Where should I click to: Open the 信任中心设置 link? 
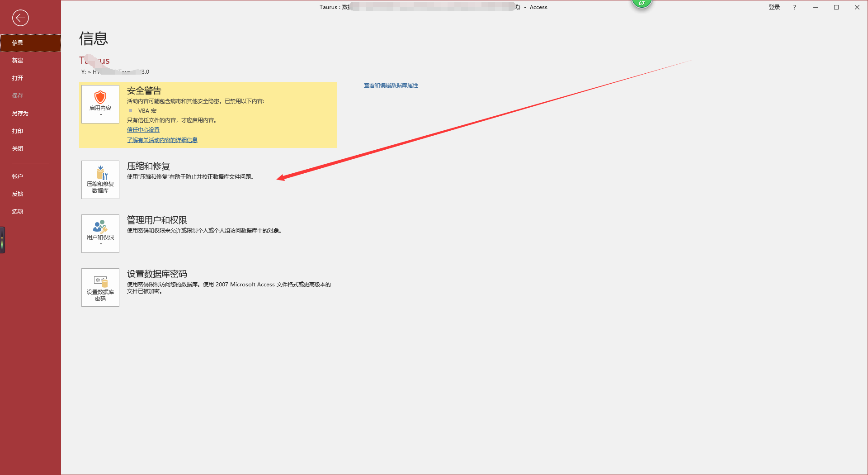(143, 130)
